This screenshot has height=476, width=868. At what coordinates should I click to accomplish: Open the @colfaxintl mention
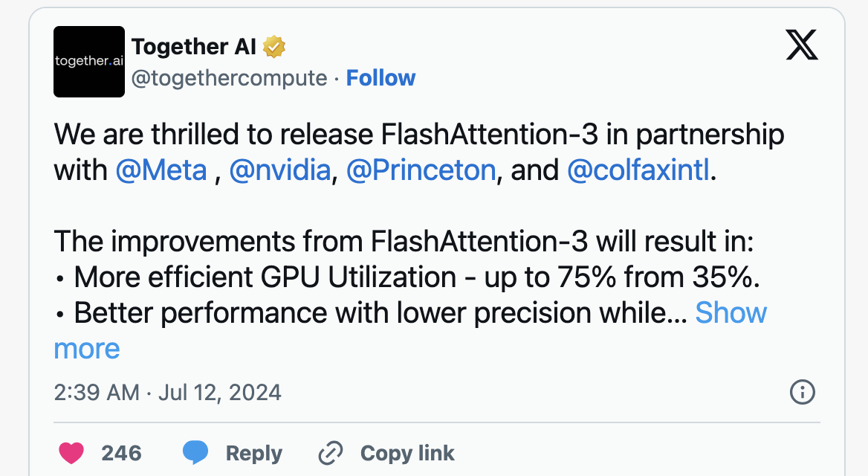point(638,170)
